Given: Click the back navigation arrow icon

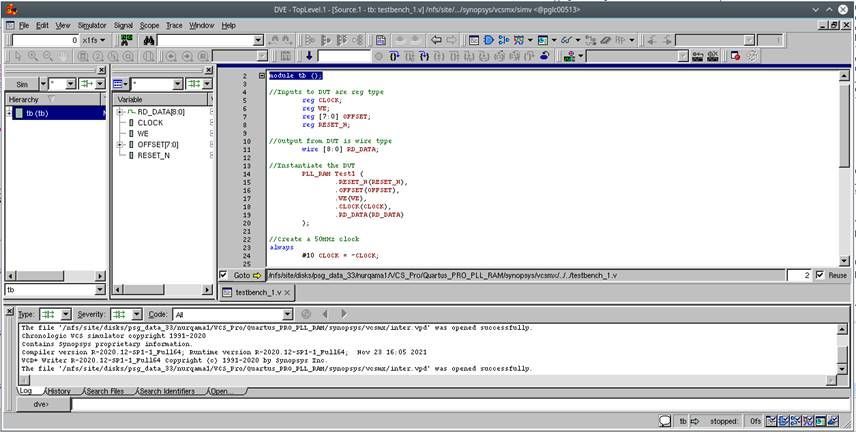Looking at the screenshot, I should pyautogui.click(x=437, y=40).
